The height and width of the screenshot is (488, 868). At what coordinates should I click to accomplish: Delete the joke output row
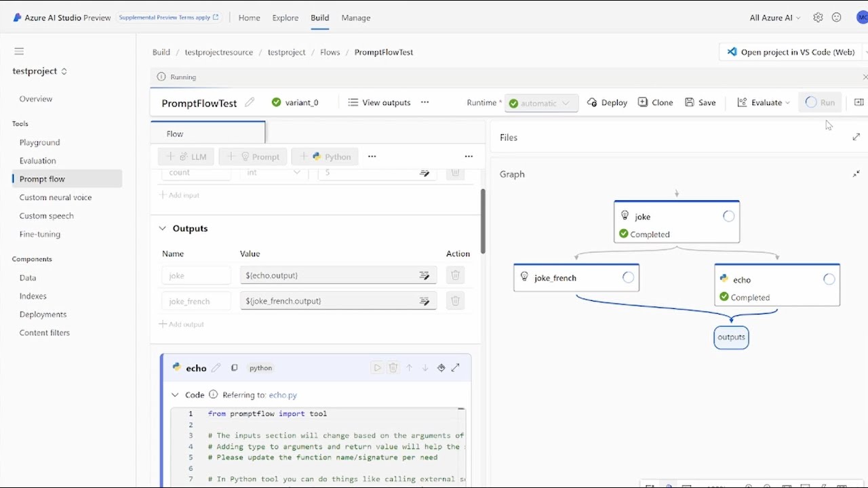(456, 275)
